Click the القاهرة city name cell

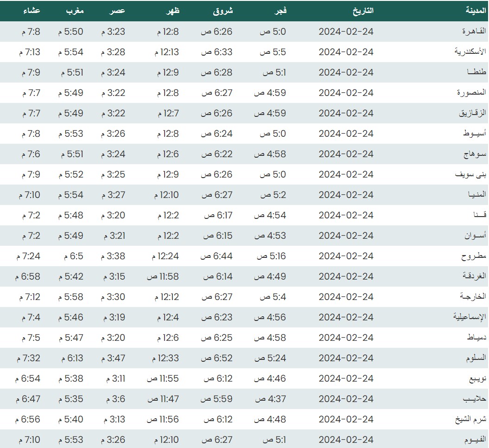tap(474, 32)
